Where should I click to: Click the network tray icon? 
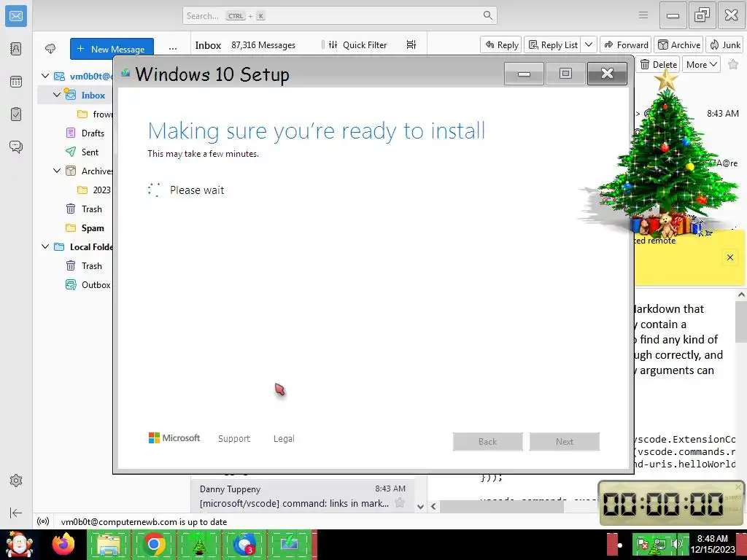[x=659, y=544]
